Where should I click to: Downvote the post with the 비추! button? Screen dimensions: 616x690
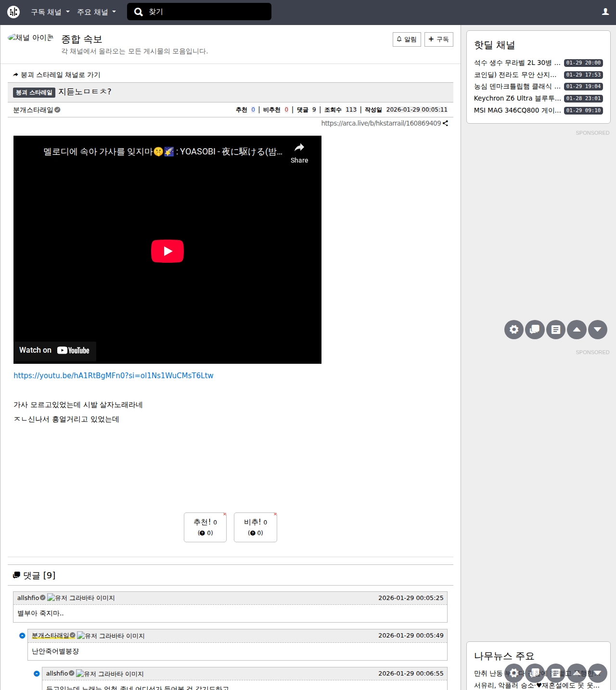(255, 527)
